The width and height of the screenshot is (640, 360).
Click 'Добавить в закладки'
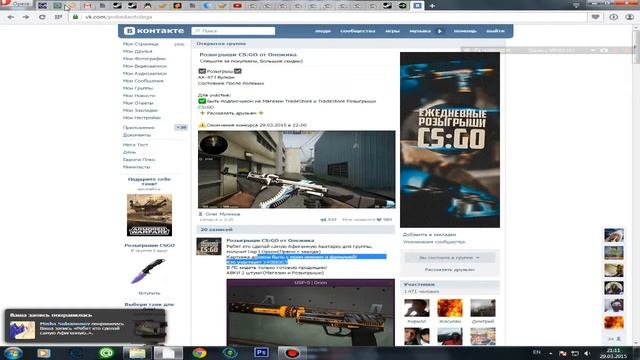click(x=429, y=235)
